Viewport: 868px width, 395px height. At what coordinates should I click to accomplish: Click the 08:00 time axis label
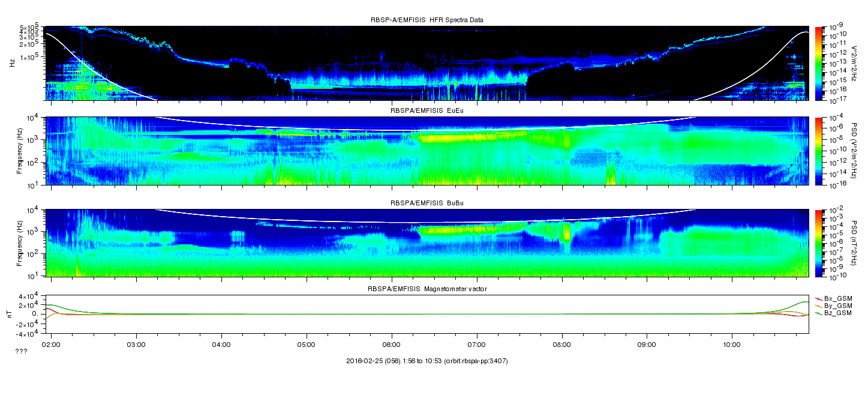point(562,345)
